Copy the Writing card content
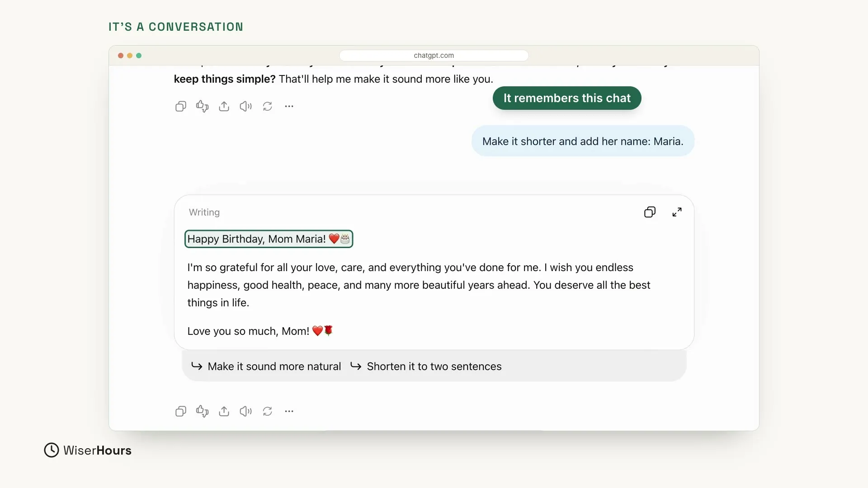 click(x=650, y=212)
